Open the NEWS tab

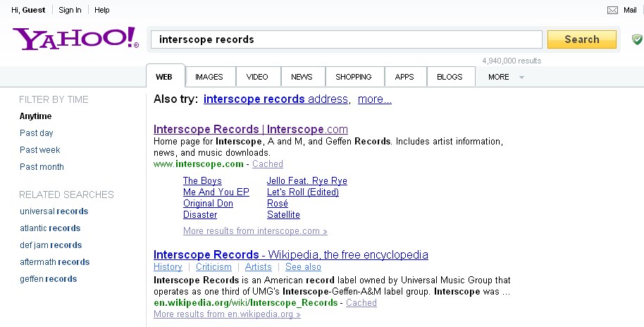302,77
